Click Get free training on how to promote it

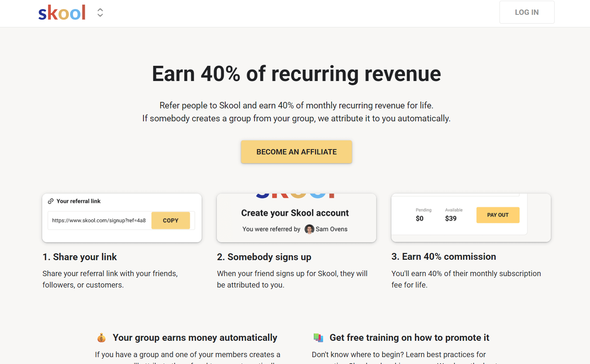(x=409, y=338)
